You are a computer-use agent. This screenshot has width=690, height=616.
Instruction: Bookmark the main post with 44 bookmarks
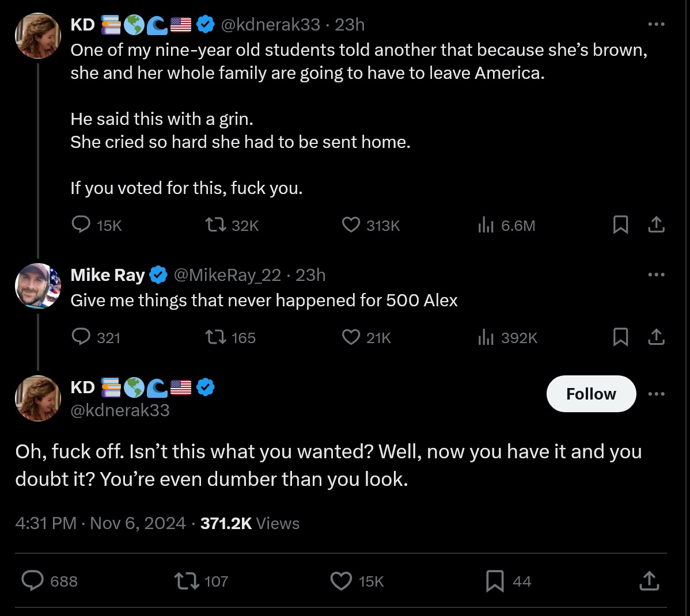tap(495, 581)
